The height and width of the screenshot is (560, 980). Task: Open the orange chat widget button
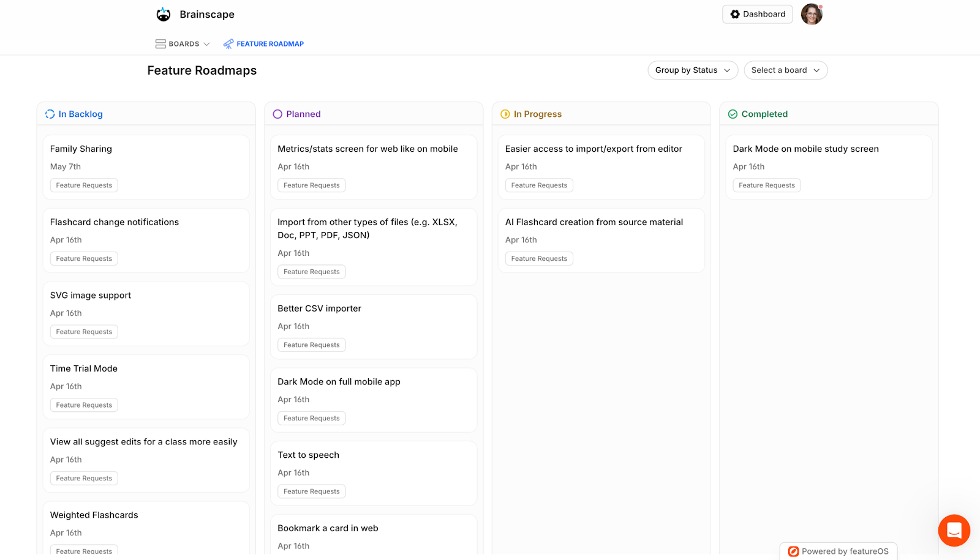[954, 530]
